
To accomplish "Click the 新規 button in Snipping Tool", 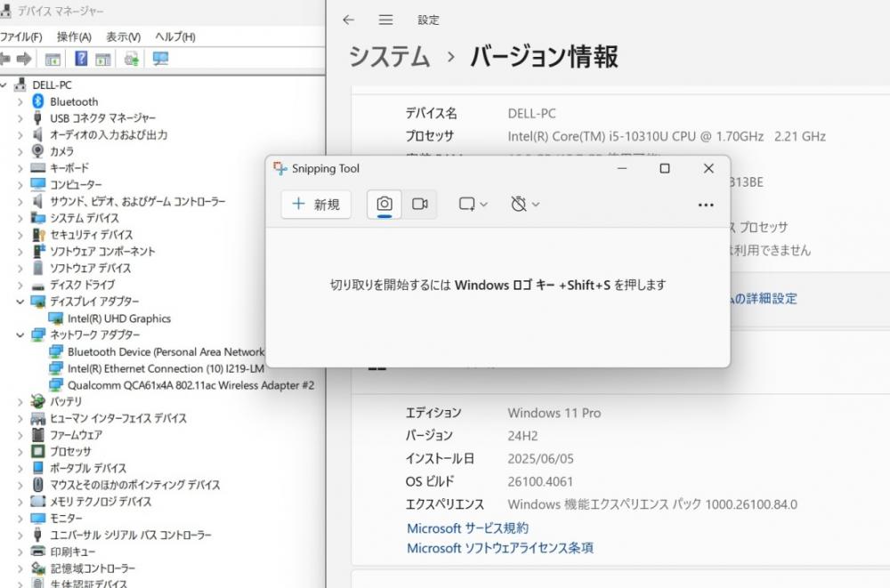I will (316, 205).
